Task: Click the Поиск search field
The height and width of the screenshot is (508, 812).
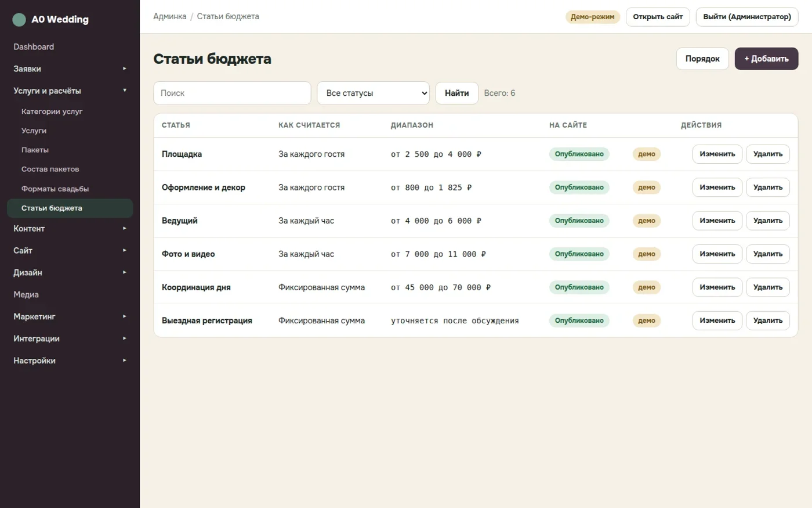Action: tap(232, 93)
